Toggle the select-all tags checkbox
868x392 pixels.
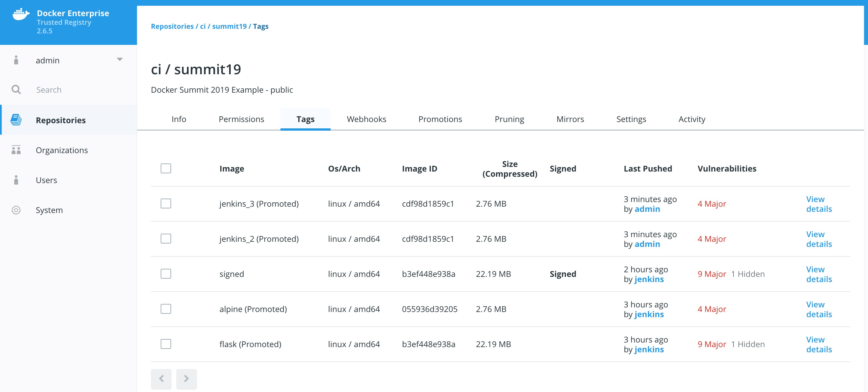pyautogui.click(x=166, y=168)
